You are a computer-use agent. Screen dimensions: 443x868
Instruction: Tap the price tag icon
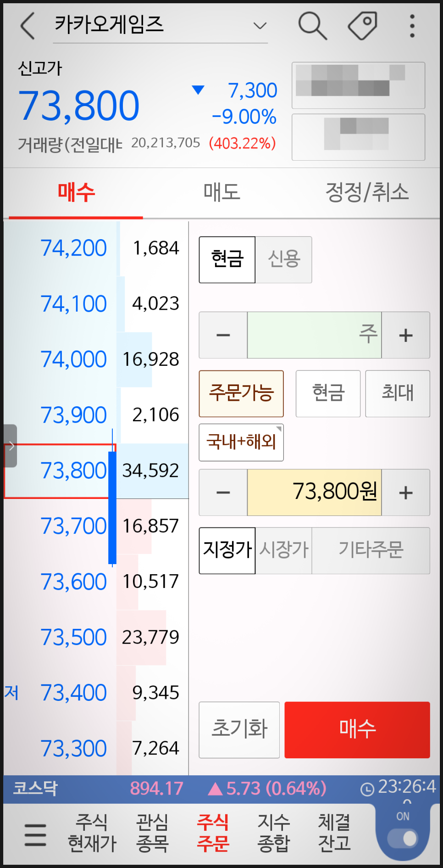coord(362,25)
